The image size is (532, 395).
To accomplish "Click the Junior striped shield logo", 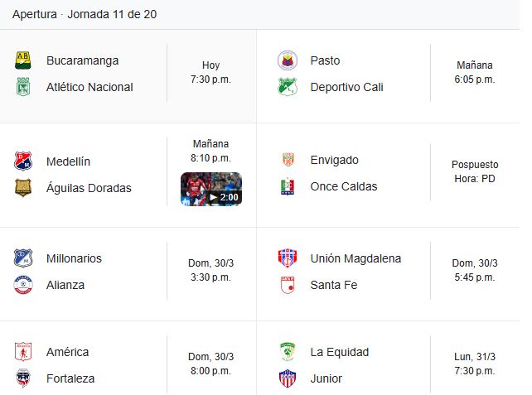I will (288, 378).
